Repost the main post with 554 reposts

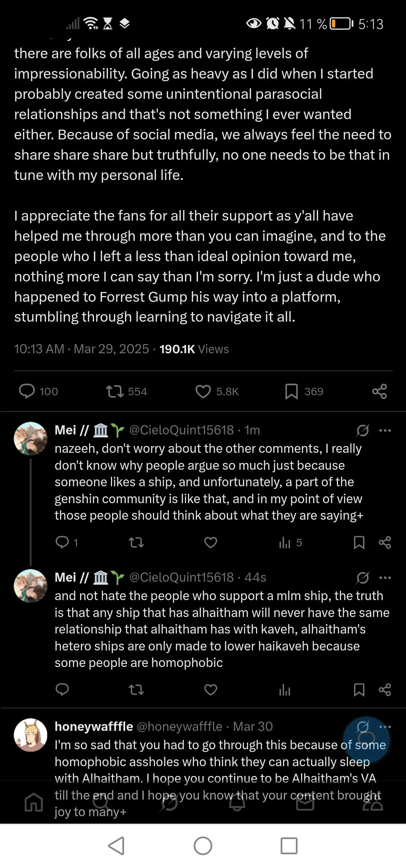pyautogui.click(x=114, y=391)
